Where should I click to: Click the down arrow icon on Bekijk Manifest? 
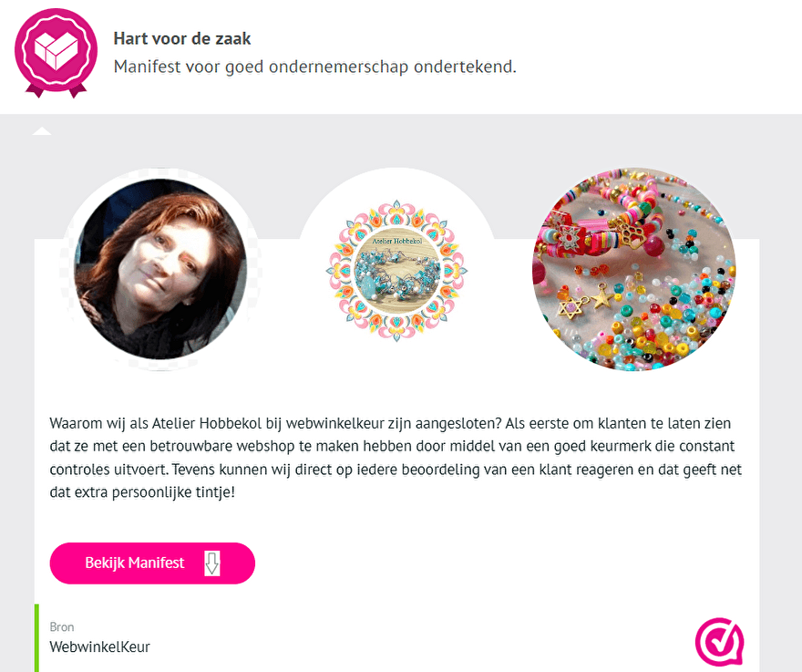pos(211,563)
